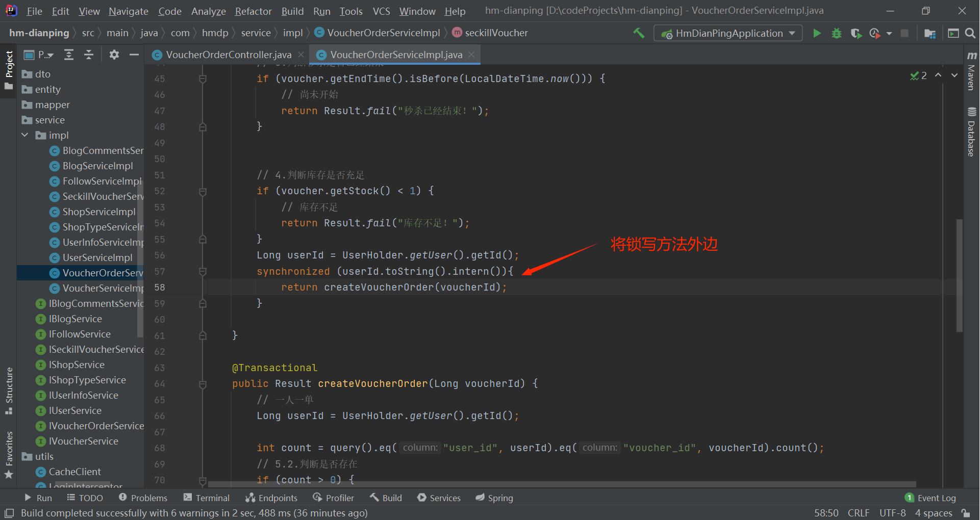Open HmDianPingApplication run configuration dropdown

tap(728, 33)
